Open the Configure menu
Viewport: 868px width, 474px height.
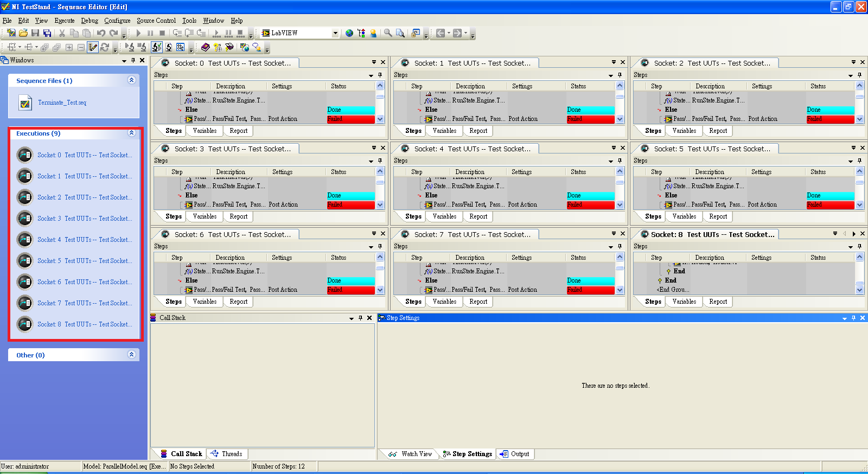pyautogui.click(x=117, y=21)
